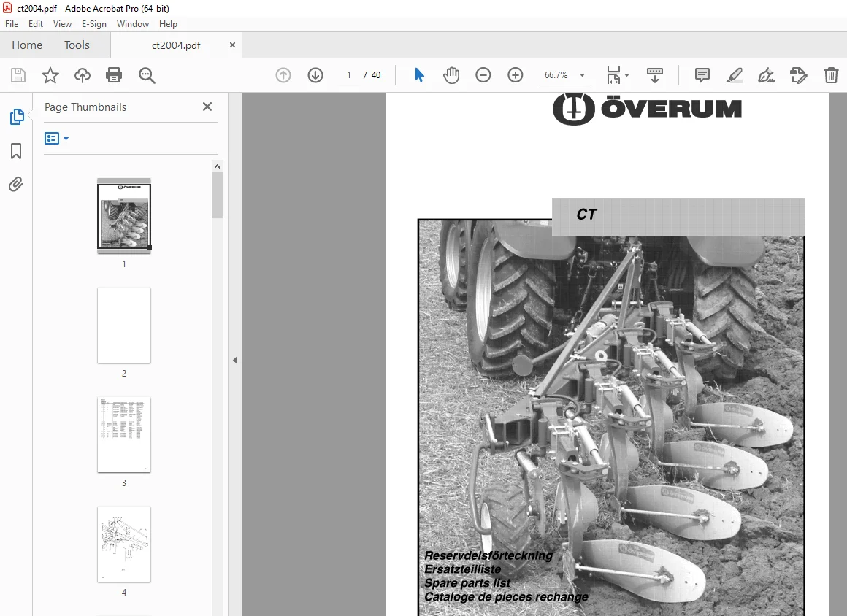Switch to the Home tab
The height and width of the screenshot is (616, 847).
27,45
